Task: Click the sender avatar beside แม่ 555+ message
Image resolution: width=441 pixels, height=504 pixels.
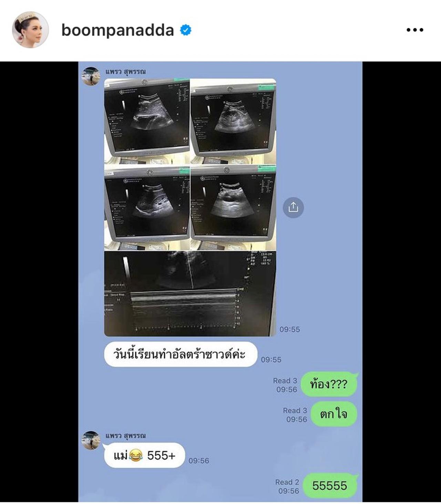Action: (91, 440)
